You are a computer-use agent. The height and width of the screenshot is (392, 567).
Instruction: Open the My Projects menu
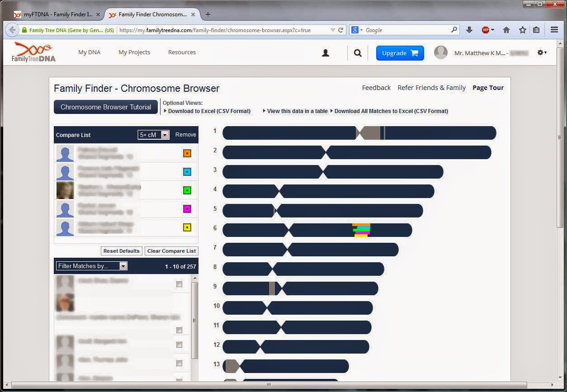click(134, 52)
